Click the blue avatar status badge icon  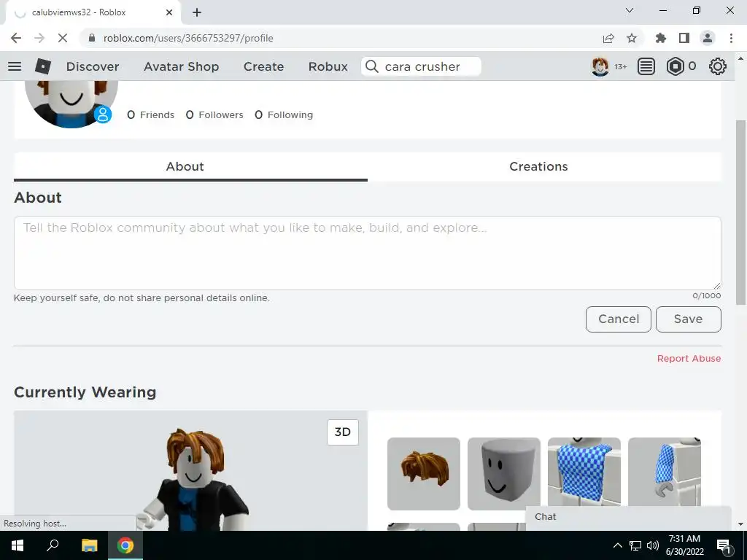tap(103, 114)
